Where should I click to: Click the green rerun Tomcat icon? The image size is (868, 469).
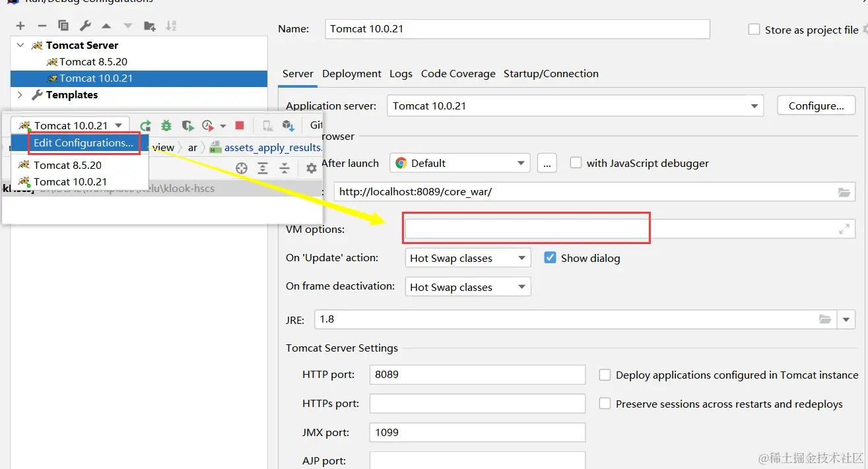point(145,125)
